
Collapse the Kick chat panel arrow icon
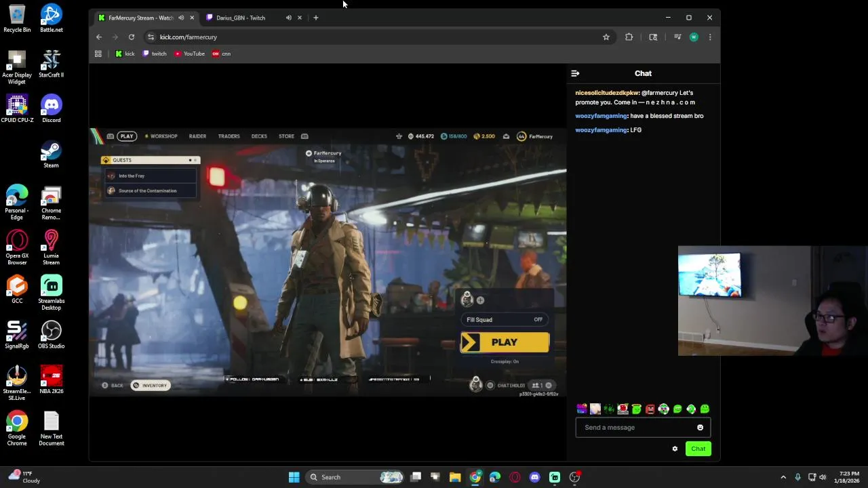click(575, 73)
